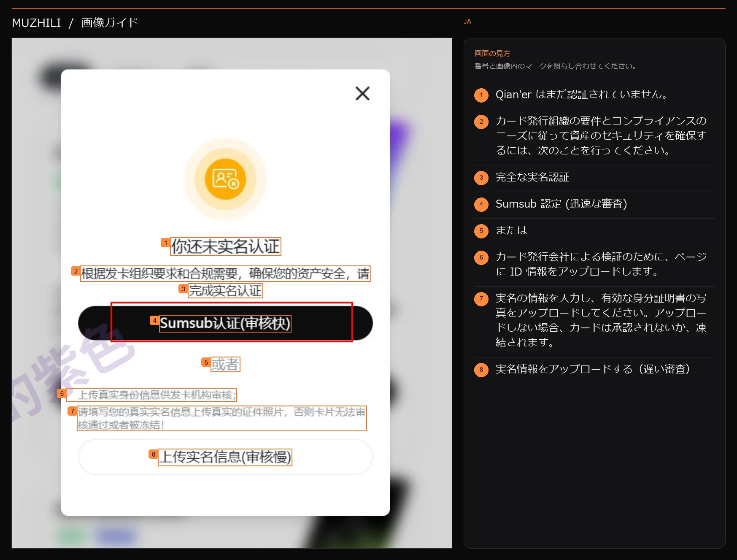Select list item 2 about カード発行組織の要件
737x560 pixels.
(x=594, y=136)
